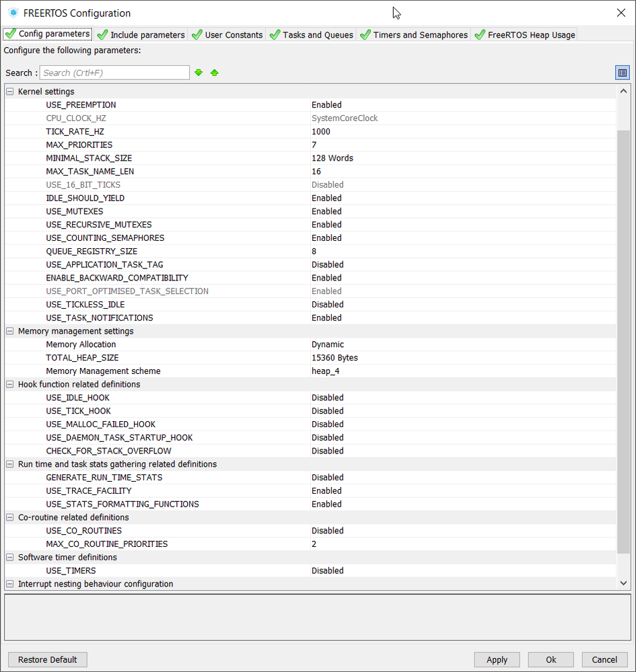The height and width of the screenshot is (672, 636).
Task: Select the USE_COUNTING_SEMAPHORES Enabled value
Action: (x=326, y=238)
